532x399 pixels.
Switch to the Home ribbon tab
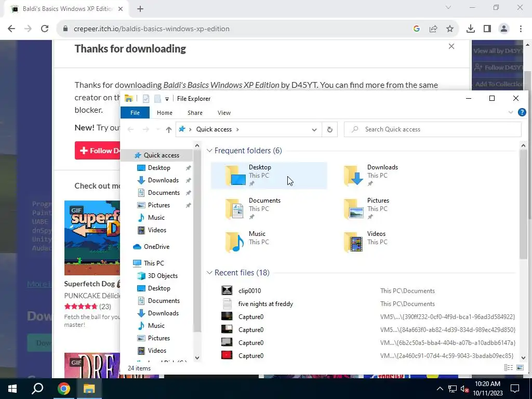165,113
